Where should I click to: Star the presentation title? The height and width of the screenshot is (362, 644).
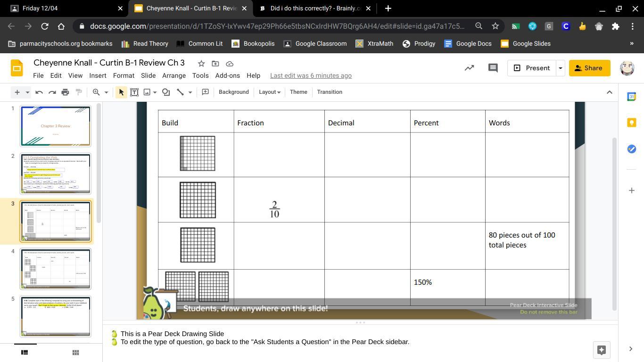[x=201, y=64]
